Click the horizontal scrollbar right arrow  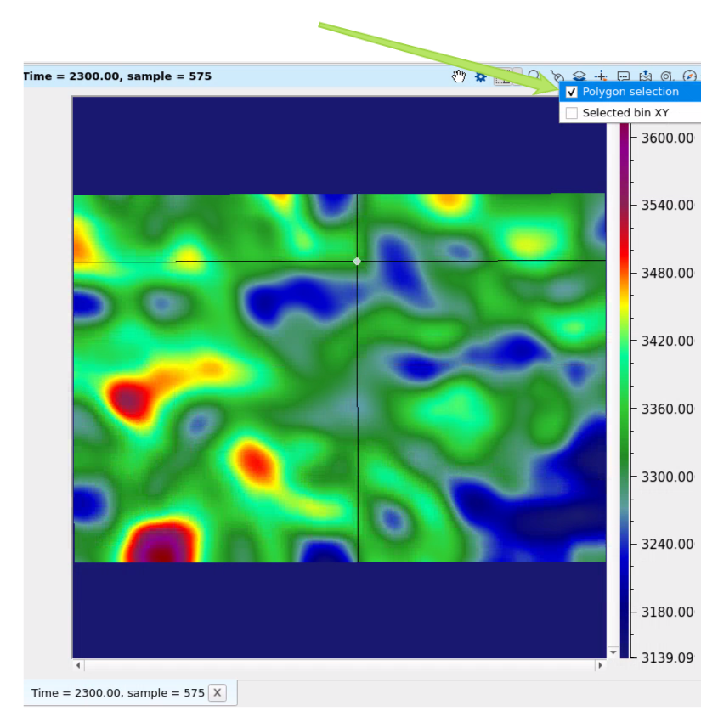(x=600, y=665)
